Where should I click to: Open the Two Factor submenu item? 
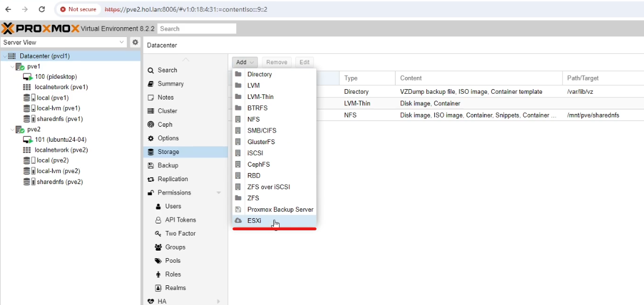click(x=186, y=233)
